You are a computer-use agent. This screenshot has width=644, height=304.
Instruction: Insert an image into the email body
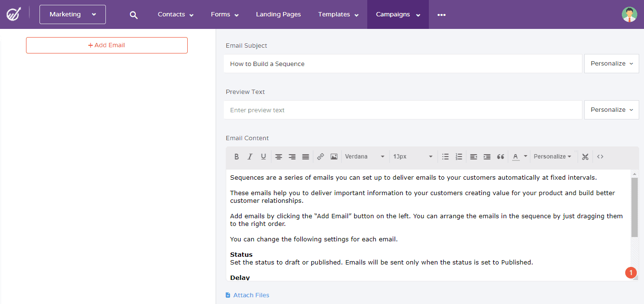334,156
